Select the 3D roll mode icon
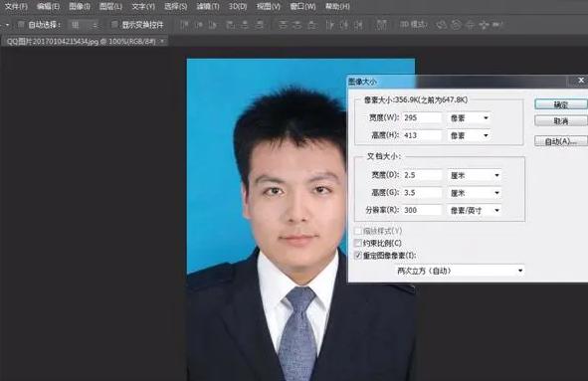This screenshot has height=381, width=588. pyautogui.click(x=456, y=25)
